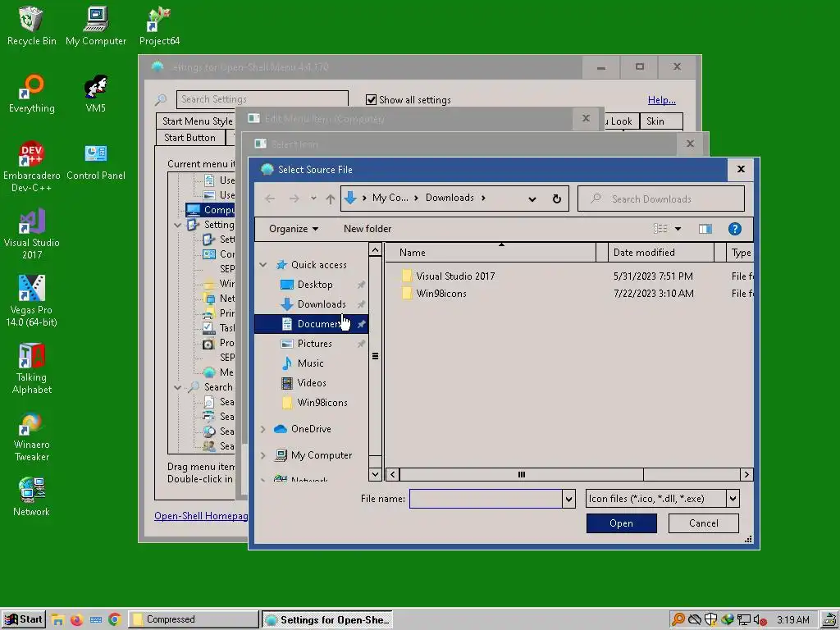Image resolution: width=840 pixels, height=630 pixels.
Task: Launch the Winaero Tweaker desktop shortcut
Action: (x=32, y=436)
